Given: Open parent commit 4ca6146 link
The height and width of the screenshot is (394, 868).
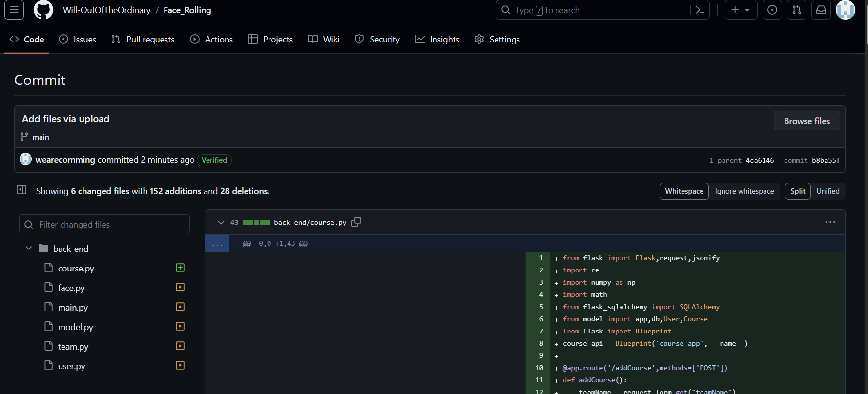Looking at the screenshot, I should (x=760, y=161).
